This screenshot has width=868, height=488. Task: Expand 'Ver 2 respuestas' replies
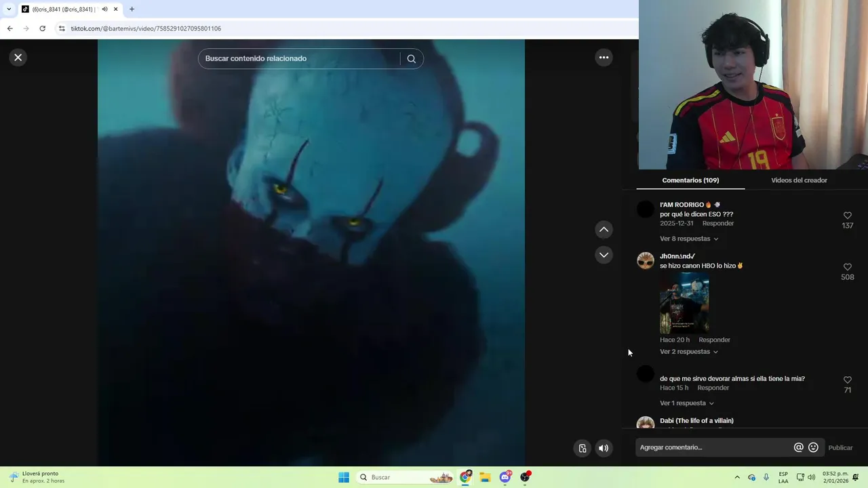689,352
